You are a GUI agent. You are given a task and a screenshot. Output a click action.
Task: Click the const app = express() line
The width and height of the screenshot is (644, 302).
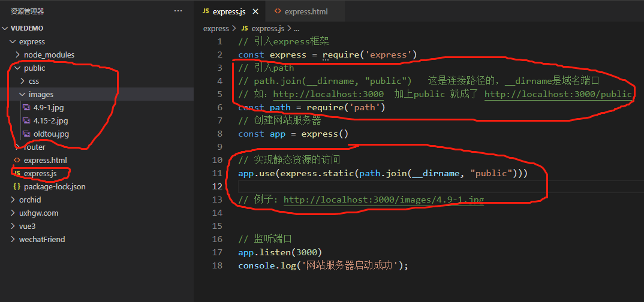(x=293, y=134)
